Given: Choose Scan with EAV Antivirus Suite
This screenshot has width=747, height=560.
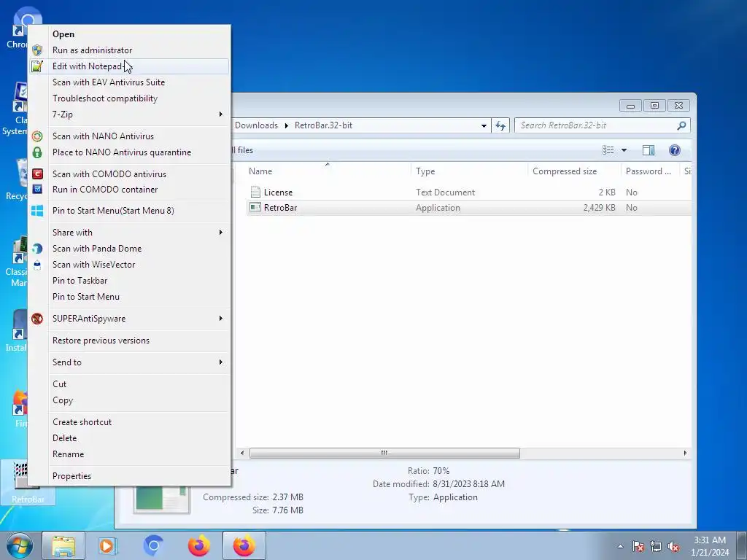Looking at the screenshot, I should [x=109, y=82].
